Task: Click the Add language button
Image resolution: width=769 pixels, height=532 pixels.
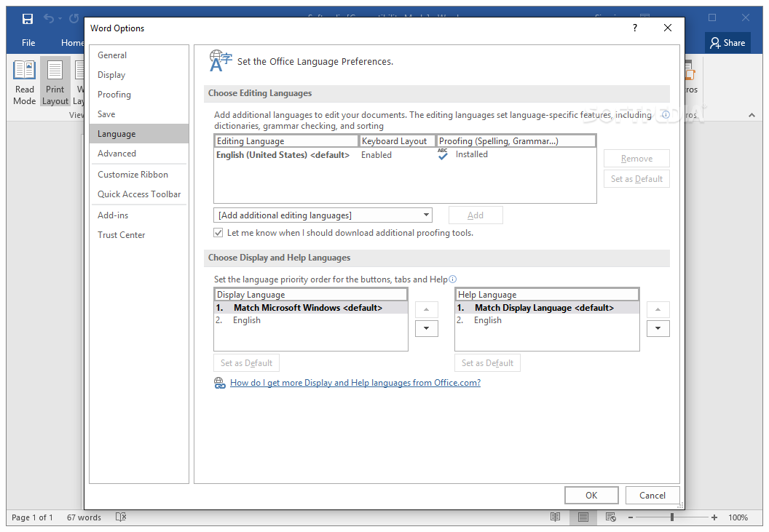Action: 476,215
